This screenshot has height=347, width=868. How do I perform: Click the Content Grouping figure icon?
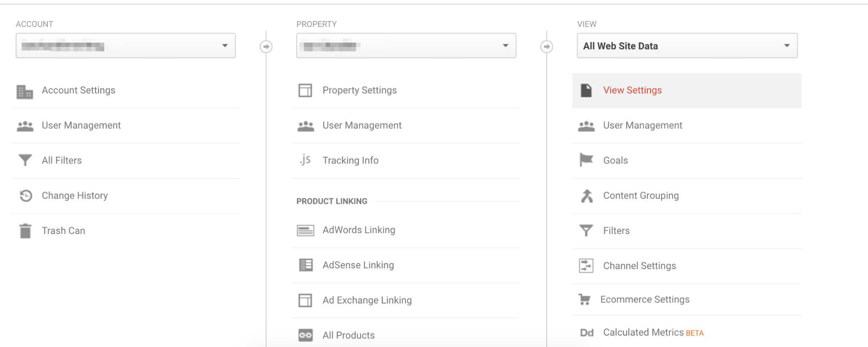[587, 196]
